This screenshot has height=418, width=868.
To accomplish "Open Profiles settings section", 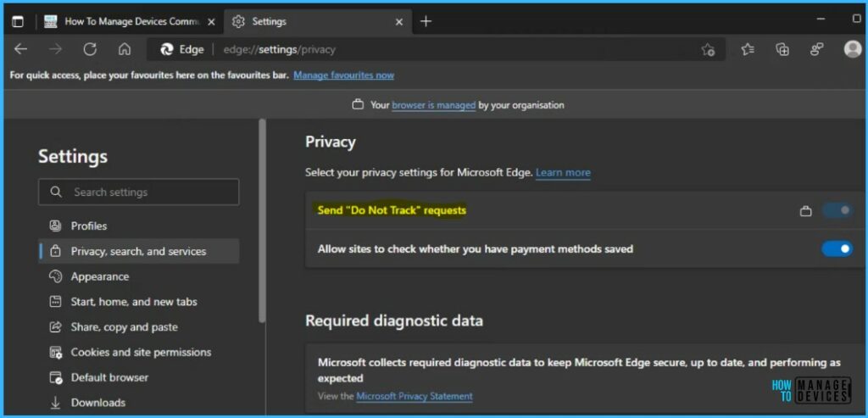I will coord(138,226).
